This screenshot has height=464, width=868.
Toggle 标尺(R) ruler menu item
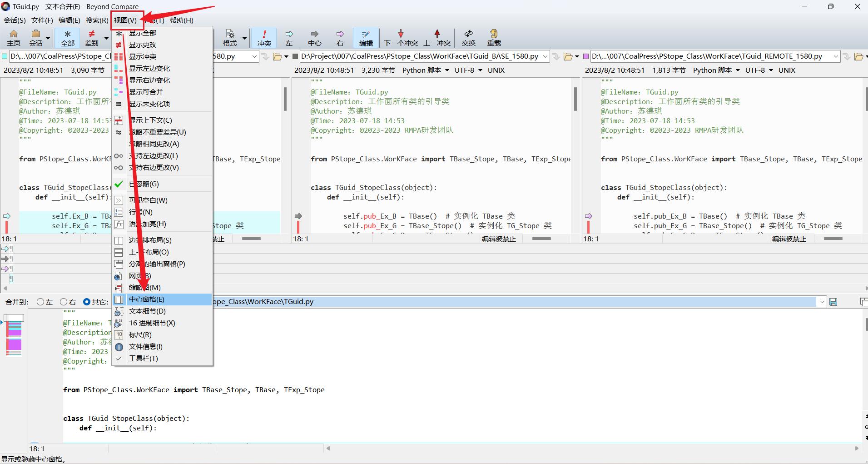162,335
